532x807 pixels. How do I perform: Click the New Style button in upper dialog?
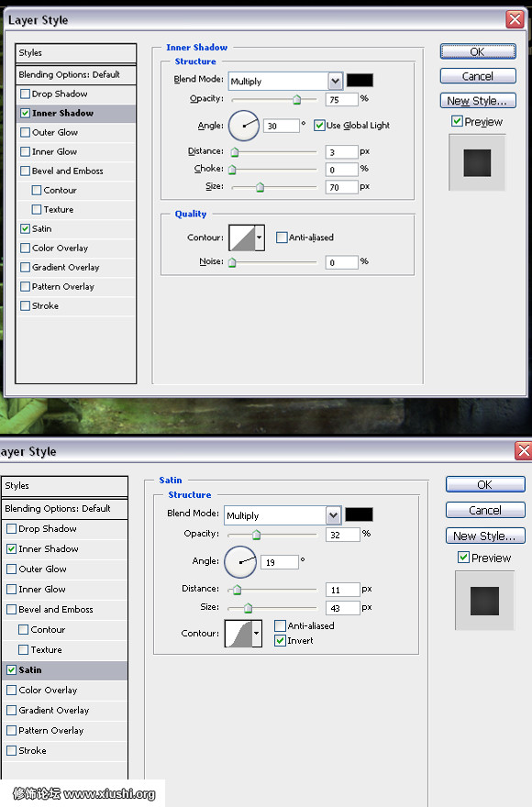478,101
